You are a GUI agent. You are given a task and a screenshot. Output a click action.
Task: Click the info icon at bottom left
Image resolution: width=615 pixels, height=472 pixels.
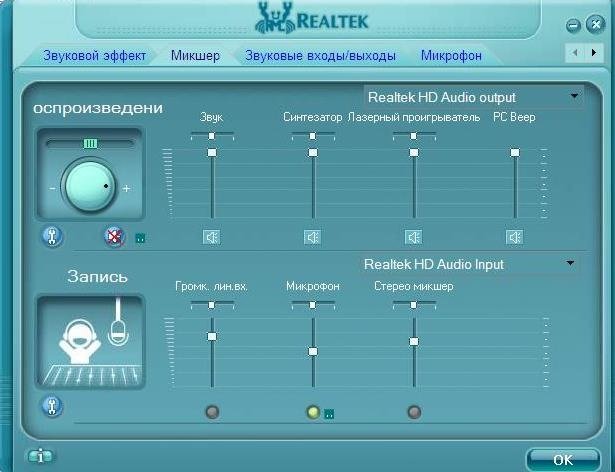[40, 456]
